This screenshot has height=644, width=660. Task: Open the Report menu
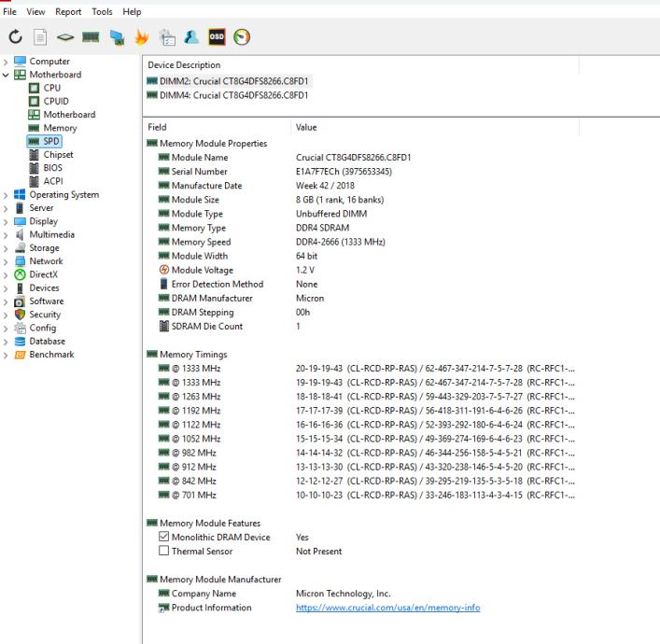coord(67,11)
